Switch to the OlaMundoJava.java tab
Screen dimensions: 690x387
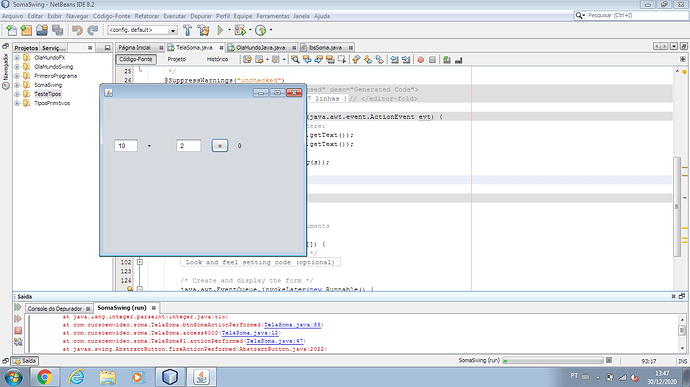[x=261, y=48]
